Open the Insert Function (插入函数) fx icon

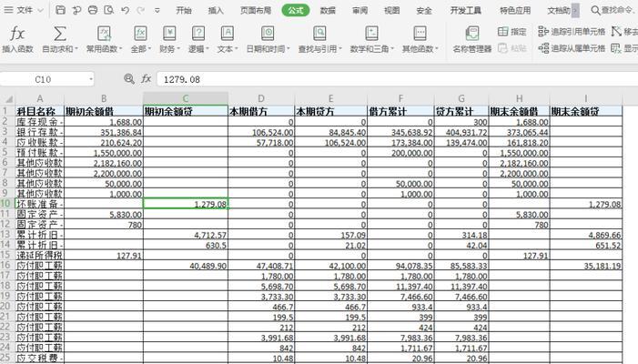click(17, 34)
